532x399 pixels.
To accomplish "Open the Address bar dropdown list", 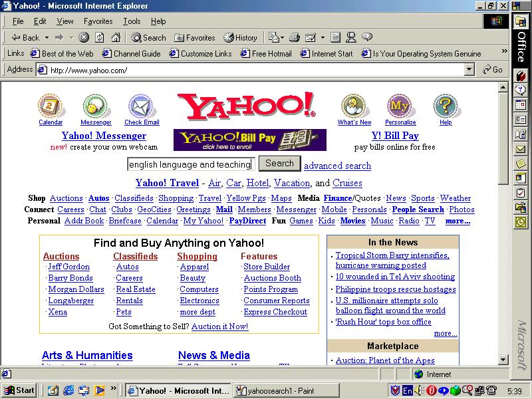I will [469, 70].
